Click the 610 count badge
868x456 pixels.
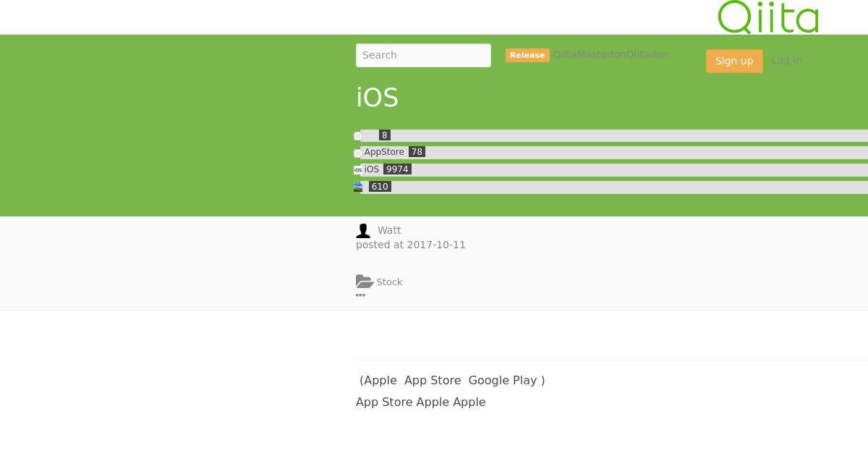(x=380, y=187)
